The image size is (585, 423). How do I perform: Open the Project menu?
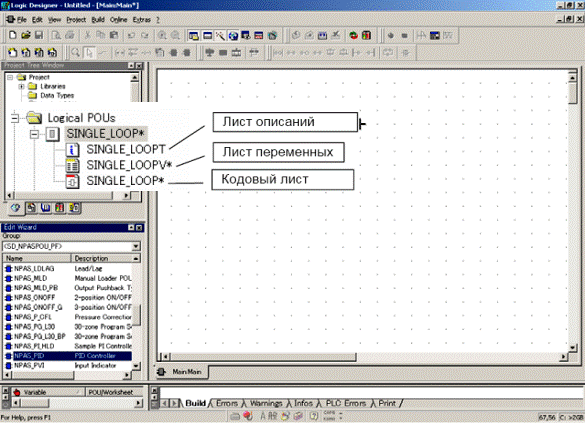[x=76, y=19]
